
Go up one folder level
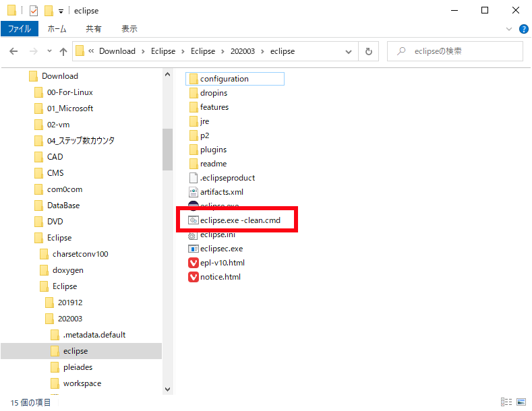tap(63, 51)
